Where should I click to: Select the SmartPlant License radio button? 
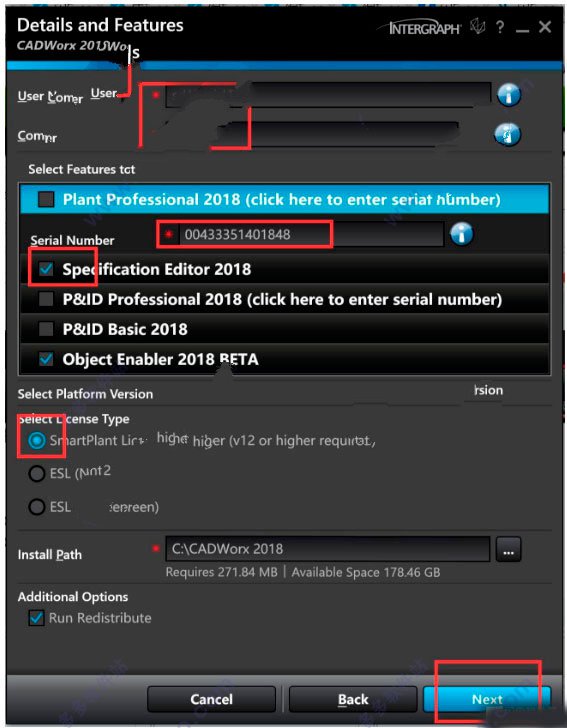pos(37,441)
